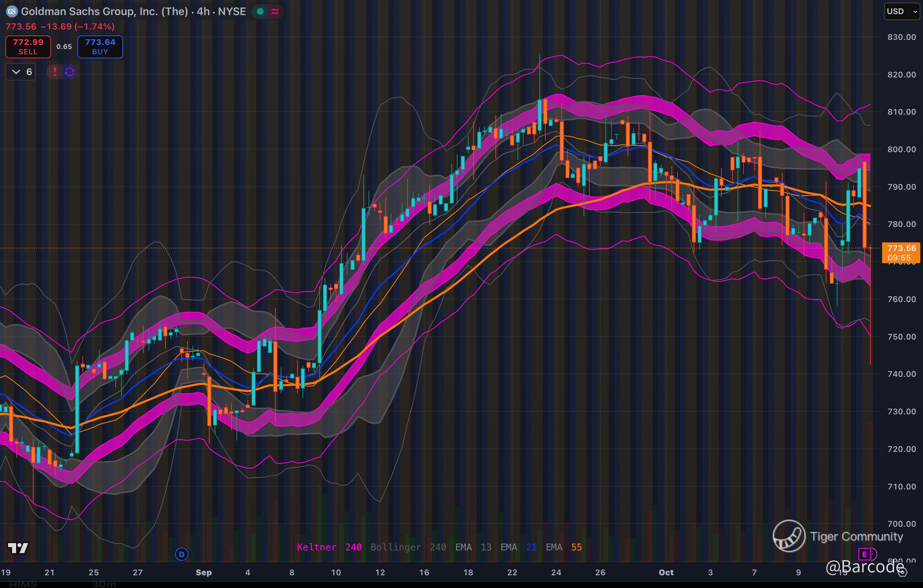Click the blue D dividend marker
This screenshot has width=923, height=588.
tap(182, 554)
